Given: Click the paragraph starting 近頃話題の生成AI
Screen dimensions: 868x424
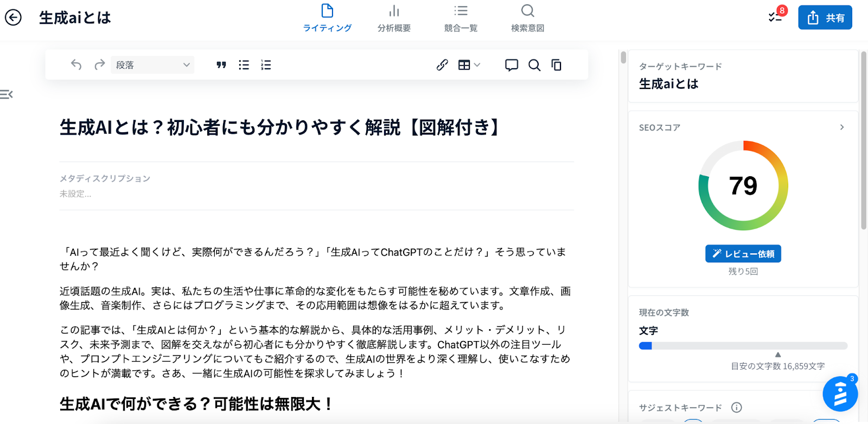Looking at the screenshot, I should [315, 298].
